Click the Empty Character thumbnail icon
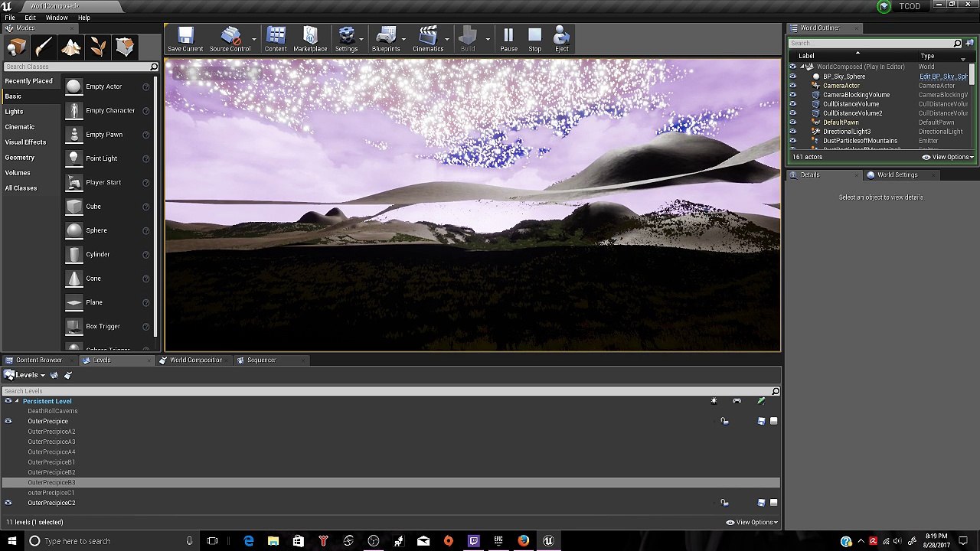Viewport: 980px width, 551px height. pos(73,111)
